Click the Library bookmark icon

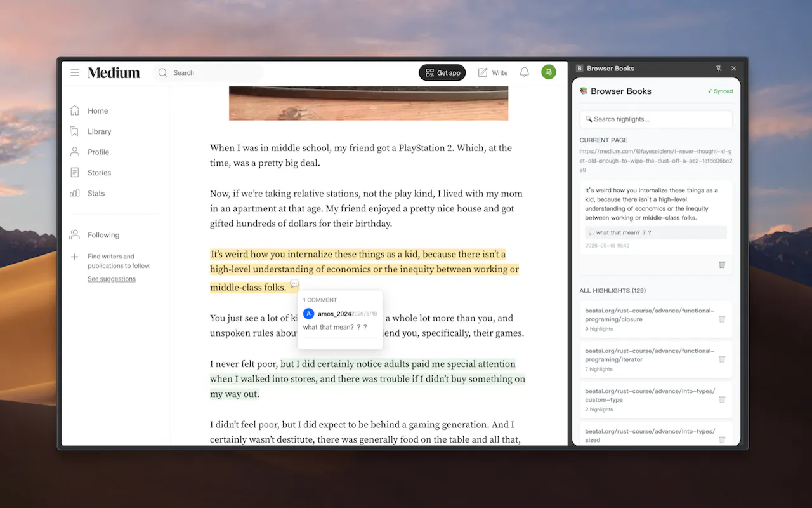(75, 131)
